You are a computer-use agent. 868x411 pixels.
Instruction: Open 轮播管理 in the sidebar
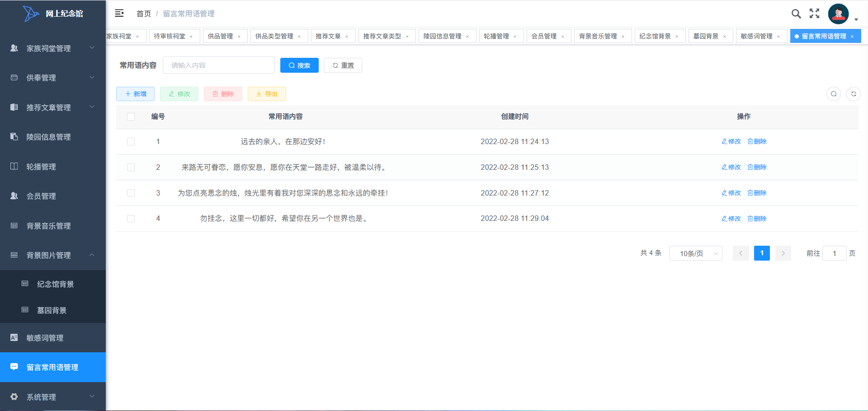[x=53, y=166]
